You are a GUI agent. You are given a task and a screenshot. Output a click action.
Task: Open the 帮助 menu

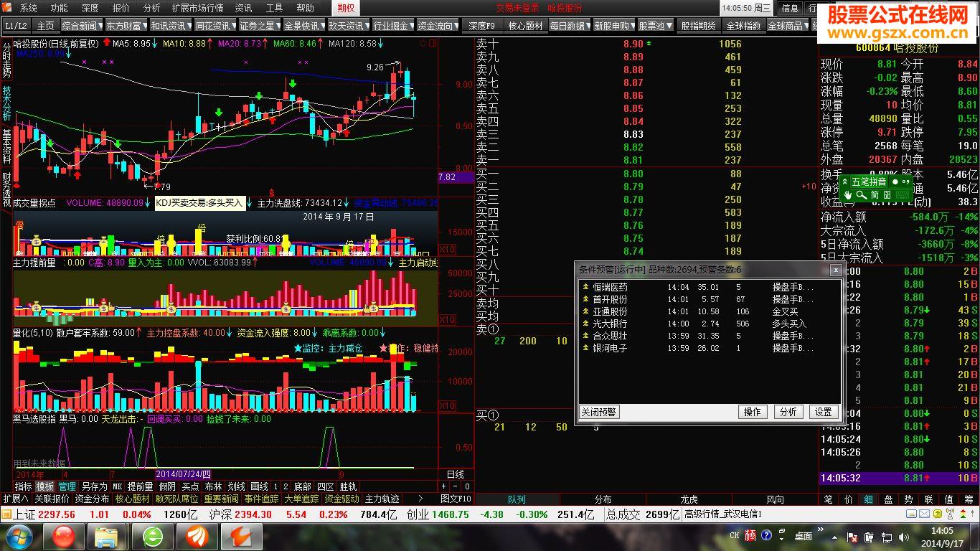pyautogui.click(x=305, y=8)
